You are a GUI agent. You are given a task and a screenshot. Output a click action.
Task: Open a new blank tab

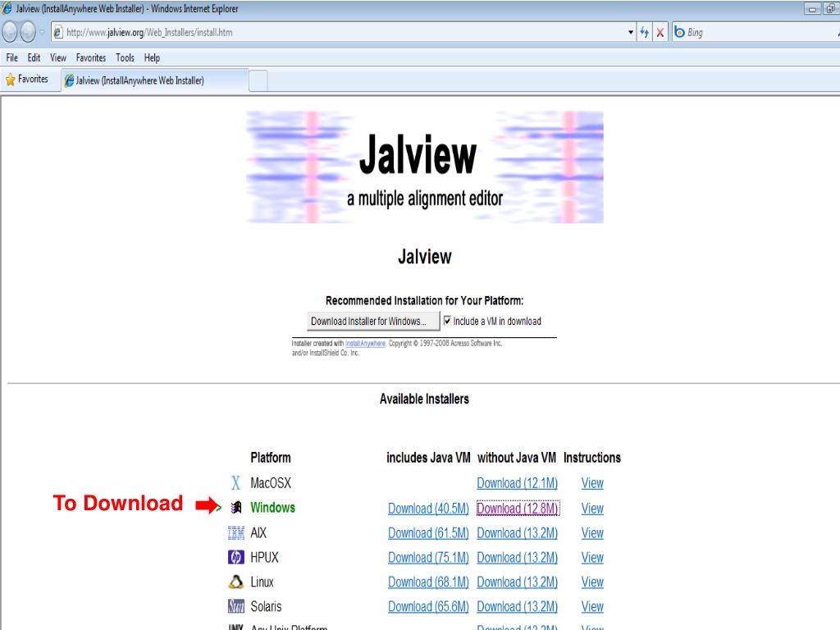[258, 81]
